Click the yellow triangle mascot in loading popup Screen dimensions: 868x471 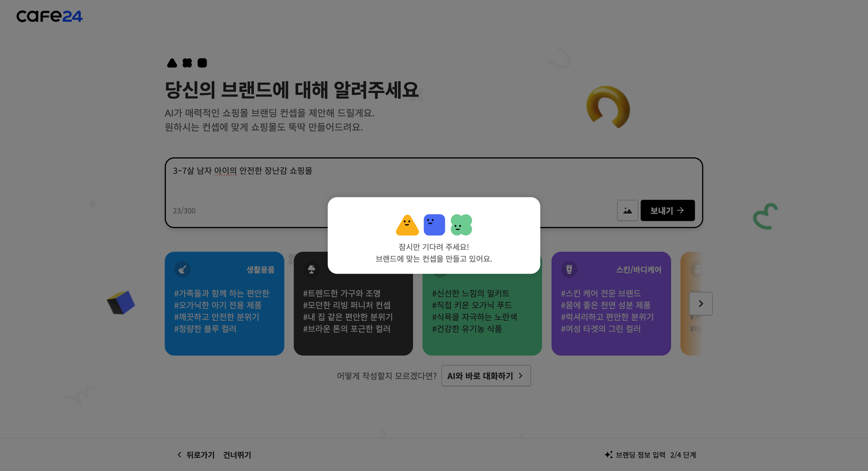[407, 225]
